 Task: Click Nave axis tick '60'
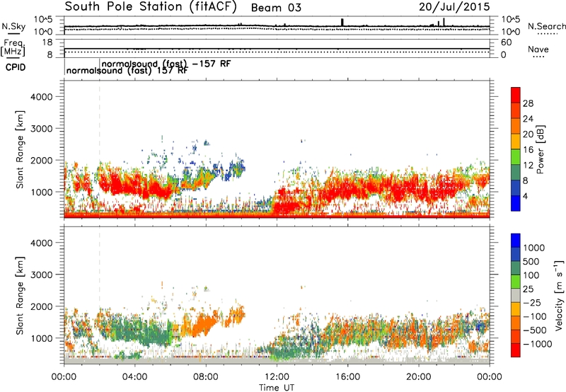pyautogui.click(x=506, y=42)
